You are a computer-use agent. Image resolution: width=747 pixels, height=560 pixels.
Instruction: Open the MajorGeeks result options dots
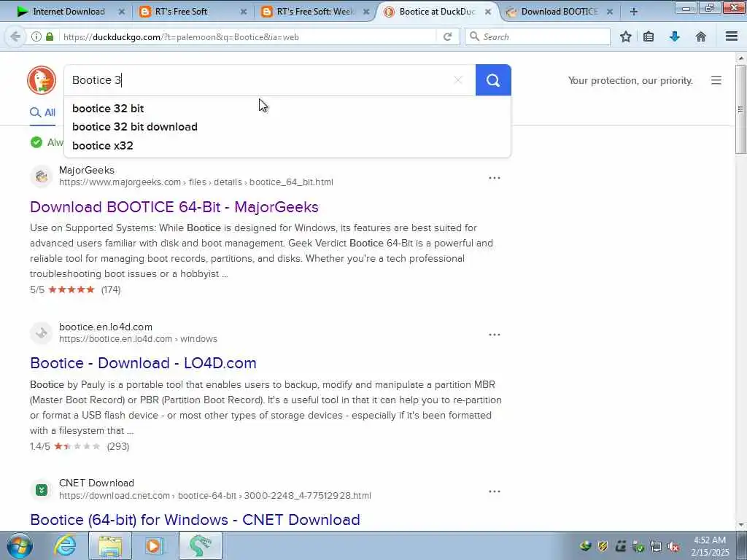pyautogui.click(x=495, y=178)
